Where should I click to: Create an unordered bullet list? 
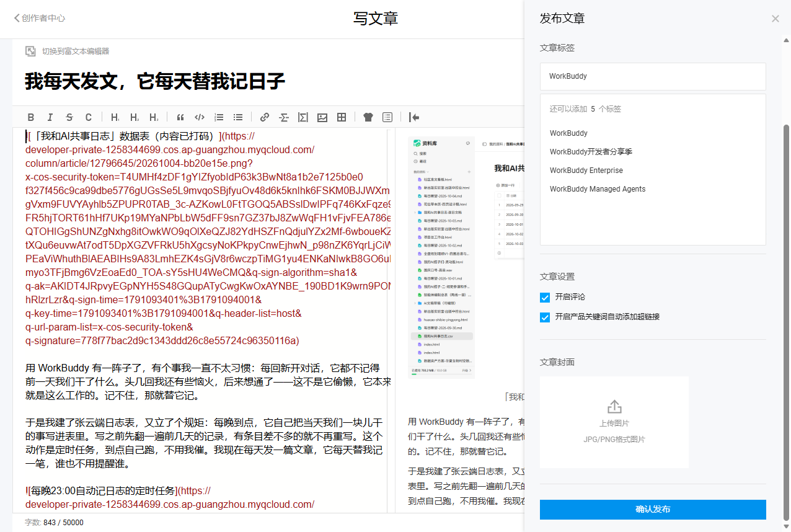(238, 117)
